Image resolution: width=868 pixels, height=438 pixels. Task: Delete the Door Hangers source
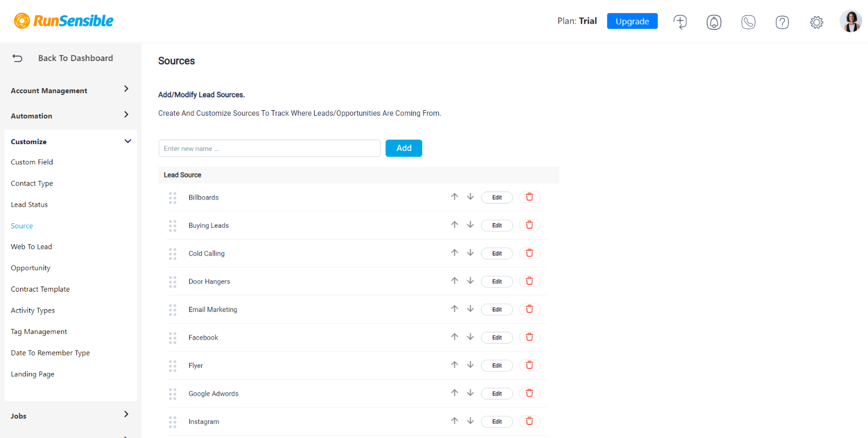[x=530, y=281]
